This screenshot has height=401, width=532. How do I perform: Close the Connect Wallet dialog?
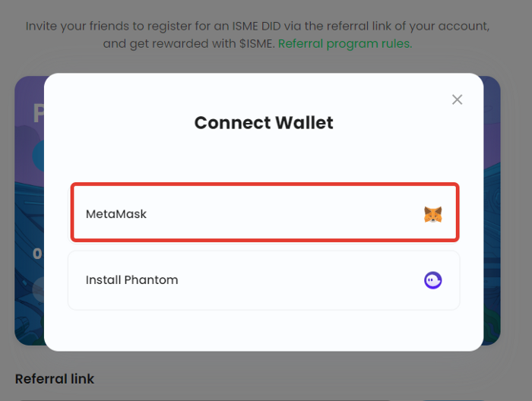click(457, 99)
